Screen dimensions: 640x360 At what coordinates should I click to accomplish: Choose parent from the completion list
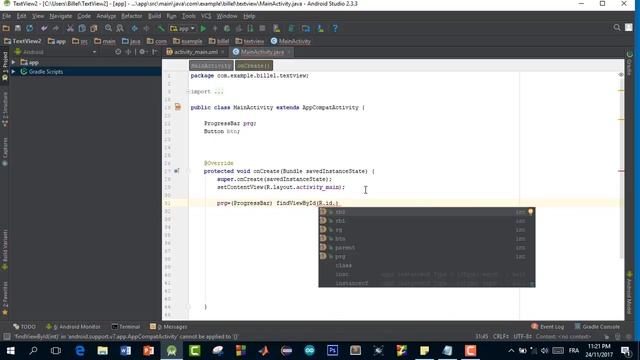(x=427, y=248)
